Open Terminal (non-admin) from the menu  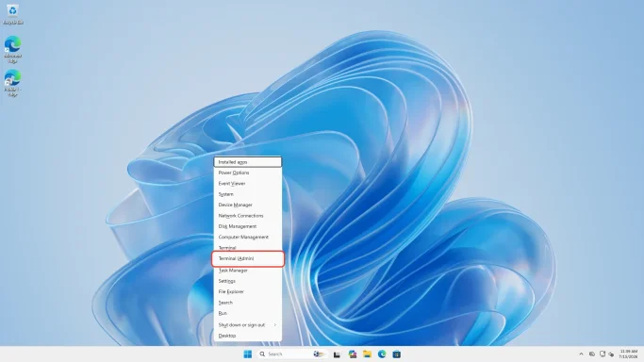pyautogui.click(x=248, y=248)
